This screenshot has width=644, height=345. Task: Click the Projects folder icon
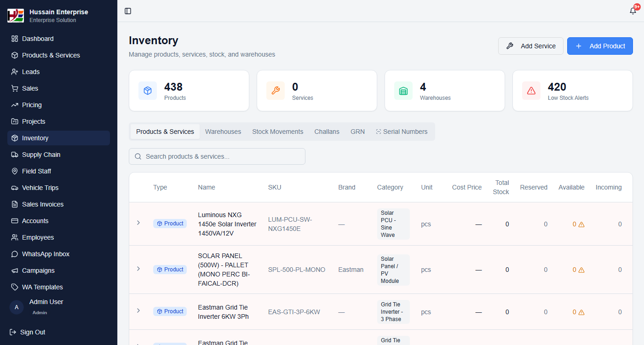(x=15, y=121)
